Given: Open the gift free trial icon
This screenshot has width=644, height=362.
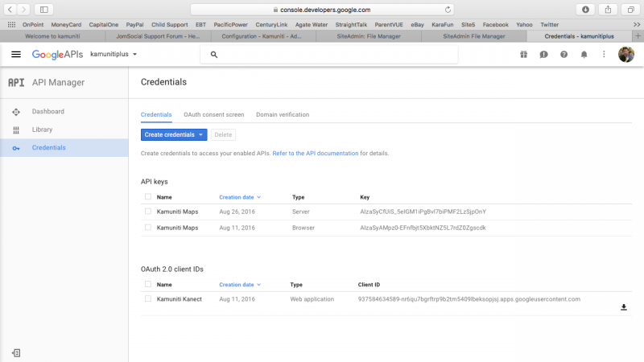Looking at the screenshot, I should pyautogui.click(x=524, y=54).
